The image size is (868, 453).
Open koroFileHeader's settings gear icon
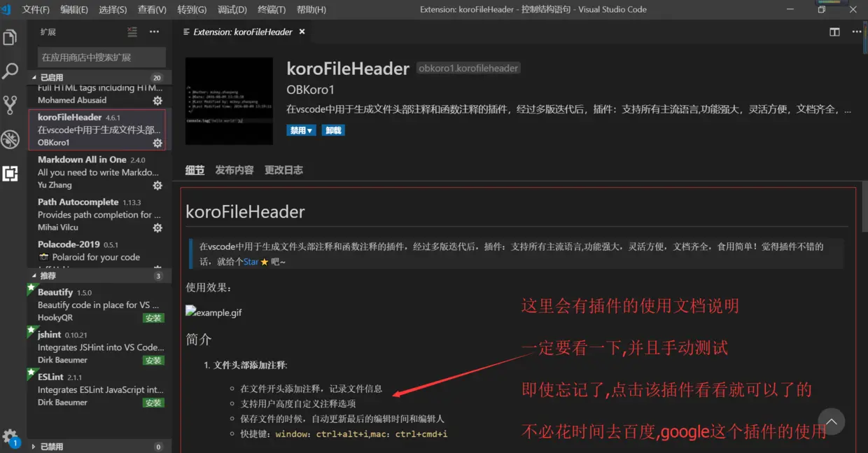(157, 144)
